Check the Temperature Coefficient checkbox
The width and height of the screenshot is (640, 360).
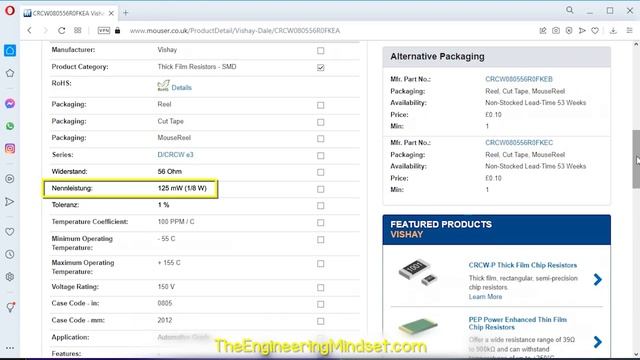coord(320,222)
